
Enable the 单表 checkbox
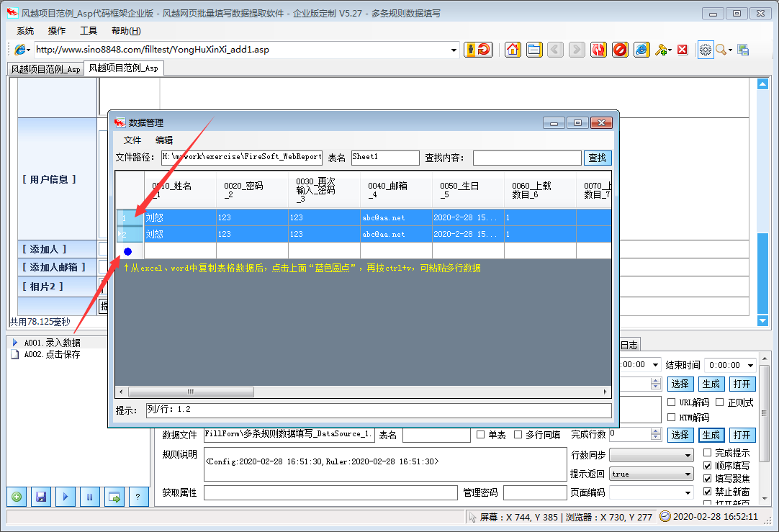480,434
